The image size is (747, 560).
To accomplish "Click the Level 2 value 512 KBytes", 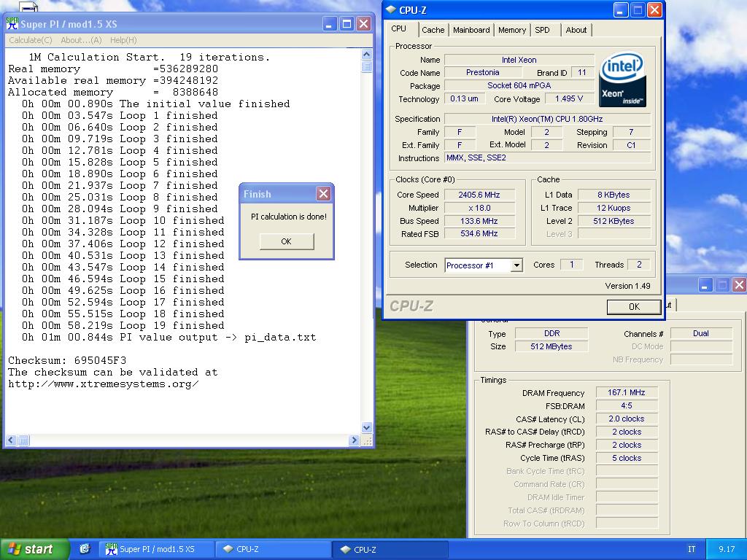I will pyautogui.click(x=614, y=221).
